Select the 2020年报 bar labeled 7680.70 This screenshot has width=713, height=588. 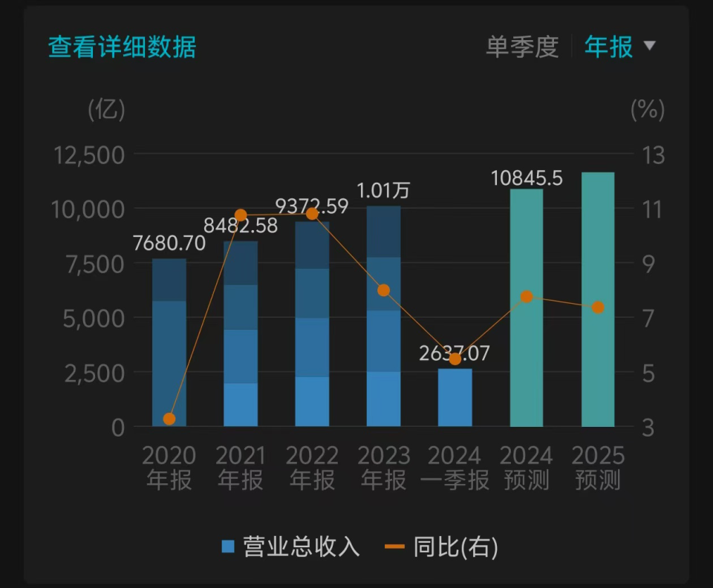pyautogui.click(x=169, y=342)
